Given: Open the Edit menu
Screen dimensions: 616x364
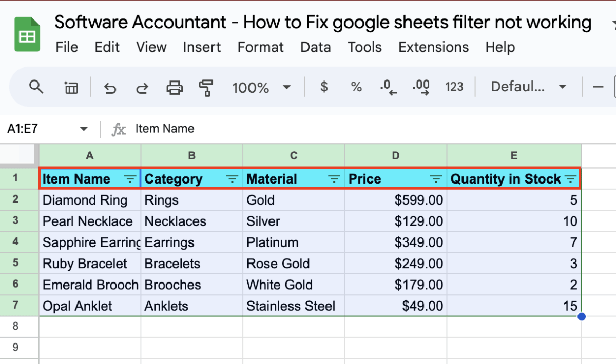Looking at the screenshot, I should (107, 47).
